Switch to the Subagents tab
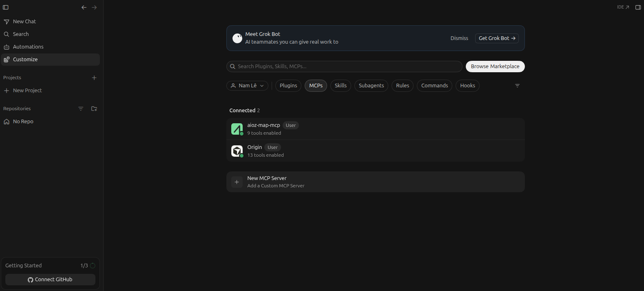Screen dimensions: 644x291 tap(371, 86)
